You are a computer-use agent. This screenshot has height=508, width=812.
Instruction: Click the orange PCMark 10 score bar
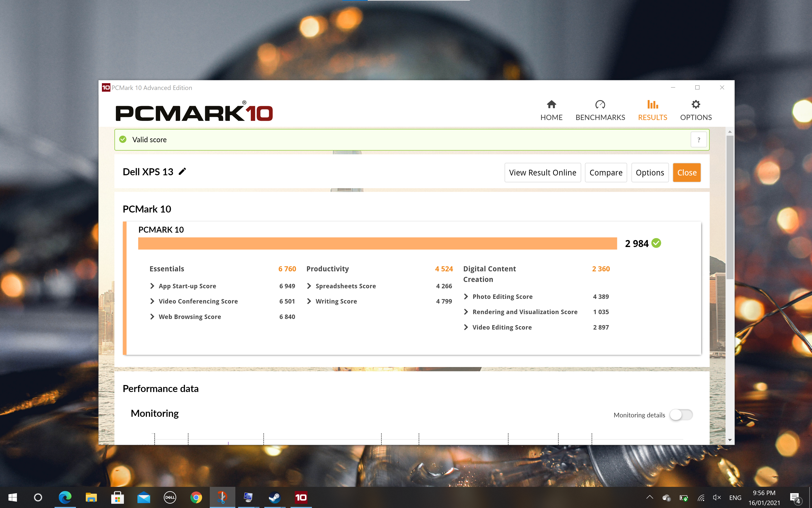tap(377, 244)
